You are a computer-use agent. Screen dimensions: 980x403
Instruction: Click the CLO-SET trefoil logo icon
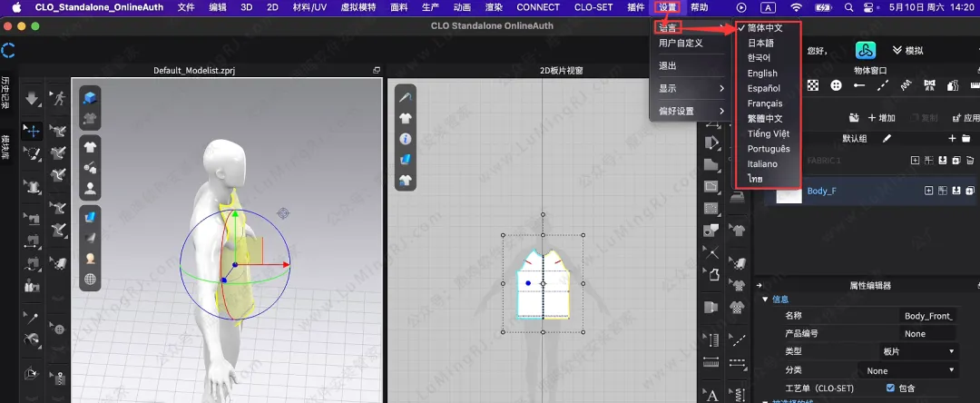tap(866, 51)
